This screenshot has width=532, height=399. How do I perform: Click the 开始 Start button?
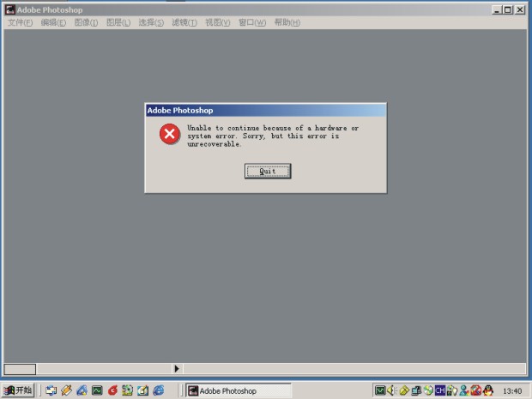(x=18, y=390)
